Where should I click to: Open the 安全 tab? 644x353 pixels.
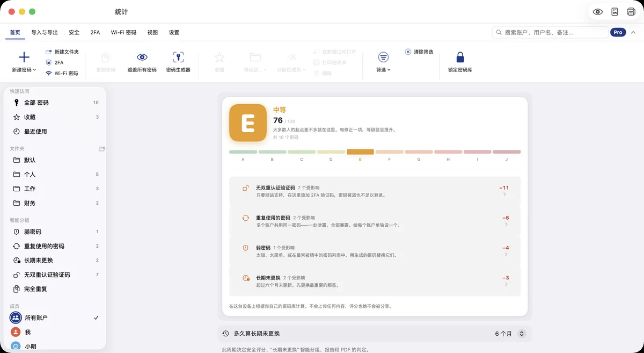[74, 32]
